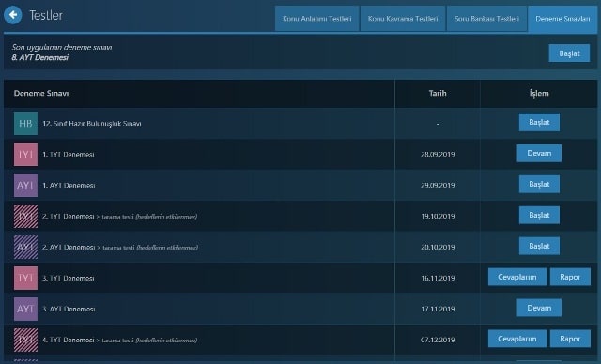Screen dimensions: 601x364
Task: Start the 2. AYT Denemesi tarama testi
Action: click(539, 246)
